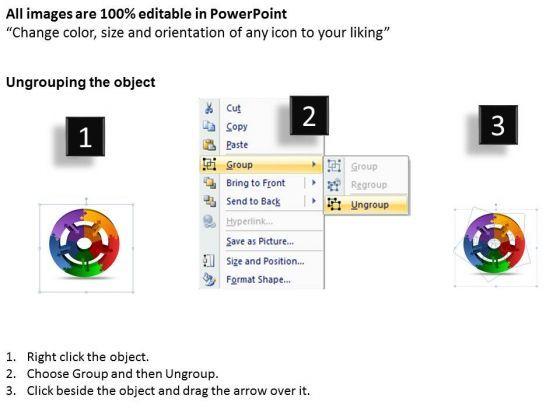
Task: Click the Format Shape icon
Action: (x=209, y=279)
